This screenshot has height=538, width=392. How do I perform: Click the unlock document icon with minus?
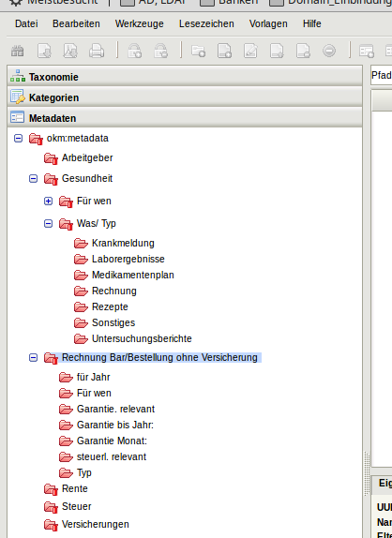click(160, 52)
